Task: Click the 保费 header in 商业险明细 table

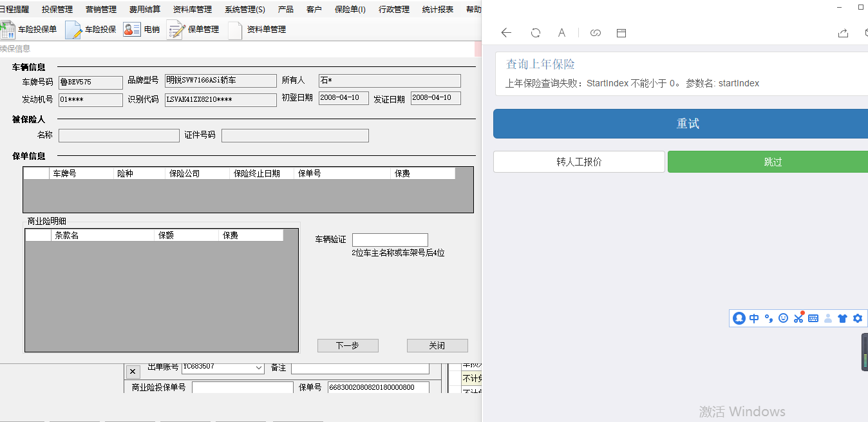Action: (x=251, y=235)
